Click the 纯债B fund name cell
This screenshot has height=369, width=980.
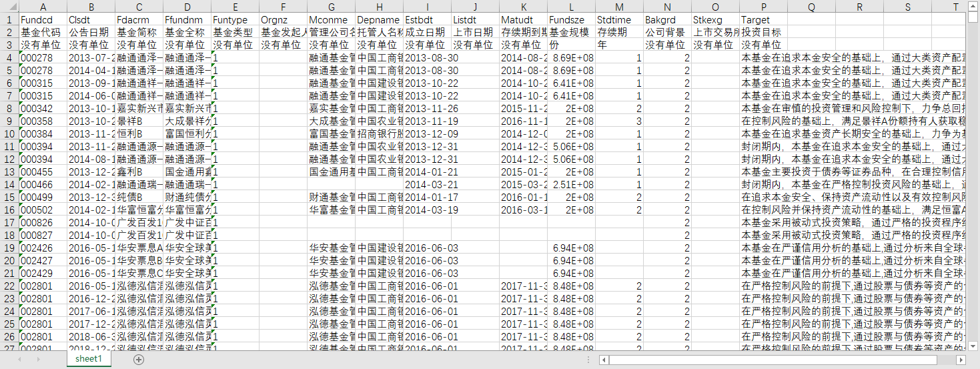tap(139, 197)
